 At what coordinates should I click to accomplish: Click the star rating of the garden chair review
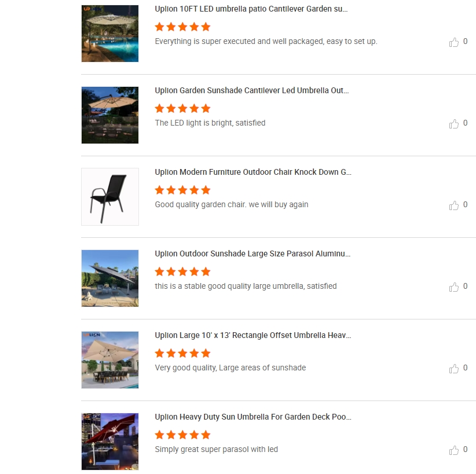point(182,190)
